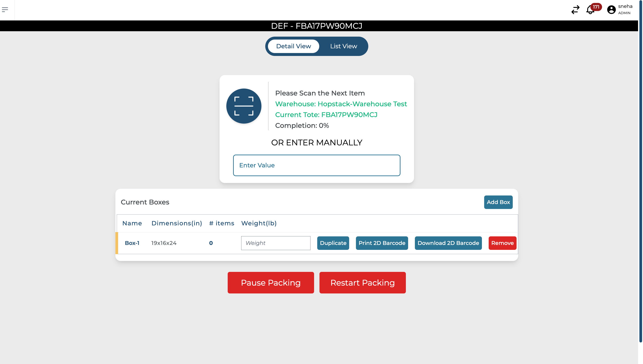Pause Packing
This screenshot has height=364, width=643.
click(271, 282)
